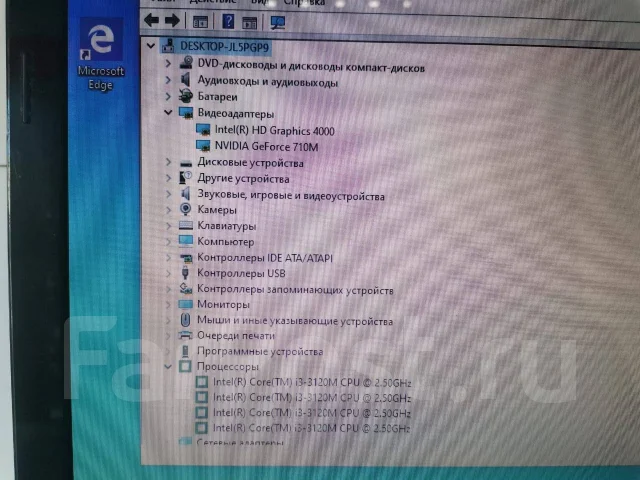
Task: Click the action pane toolbar icon
Action: pos(249,22)
